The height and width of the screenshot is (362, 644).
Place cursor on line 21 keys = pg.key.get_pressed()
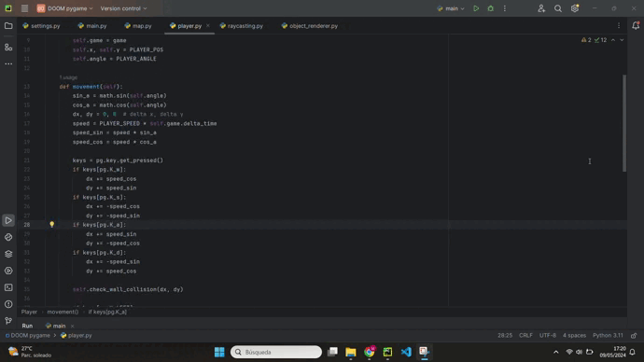(x=118, y=160)
